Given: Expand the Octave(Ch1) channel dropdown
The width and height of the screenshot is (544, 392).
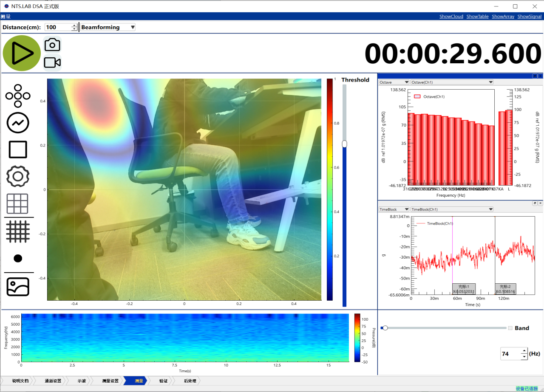Looking at the screenshot, I should tap(452, 82).
